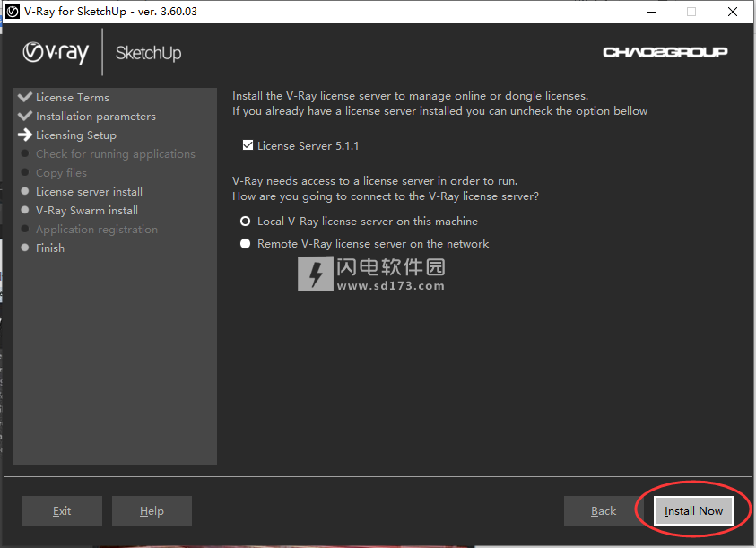756x548 pixels.
Task: Select the Application registration step
Action: tap(97, 229)
